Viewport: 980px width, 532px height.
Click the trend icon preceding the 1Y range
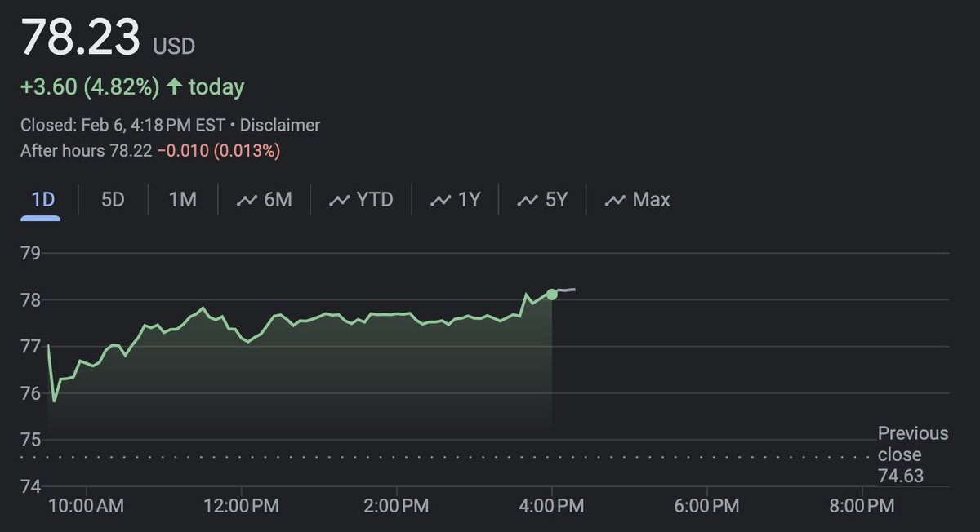pos(441,198)
